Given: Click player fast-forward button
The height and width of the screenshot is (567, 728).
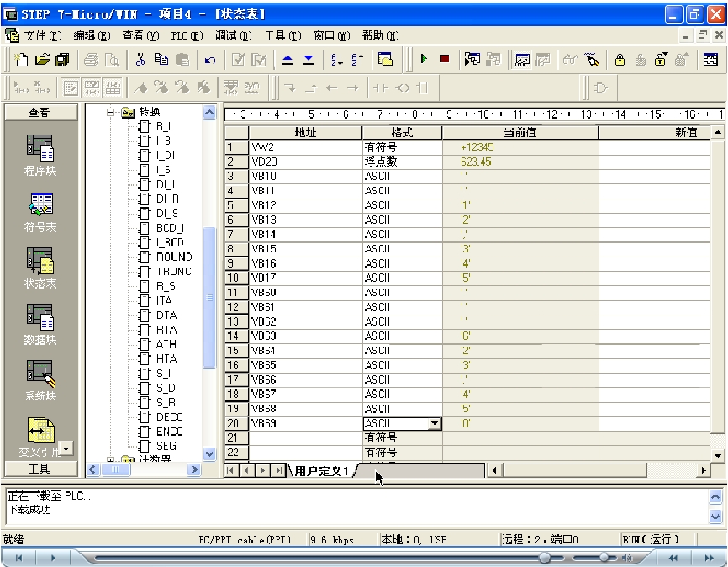Looking at the screenshot, I should pos(709,558).
